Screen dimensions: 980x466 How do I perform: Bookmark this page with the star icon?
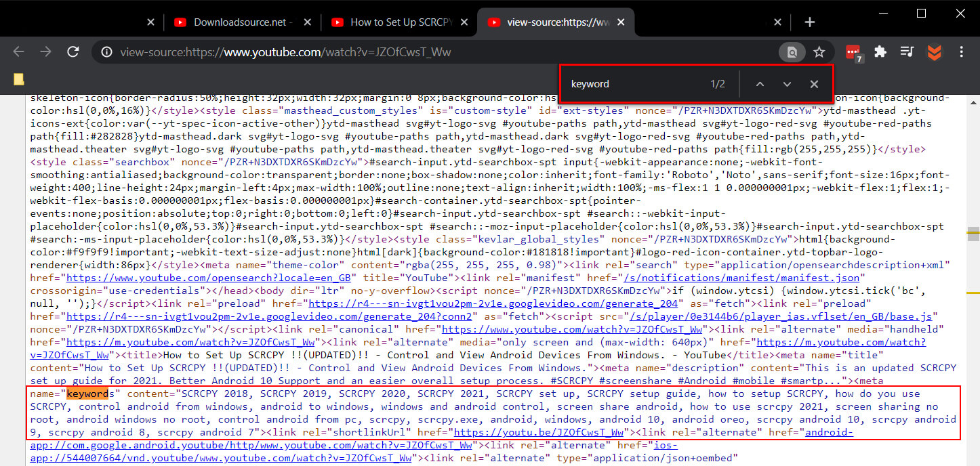819,52
